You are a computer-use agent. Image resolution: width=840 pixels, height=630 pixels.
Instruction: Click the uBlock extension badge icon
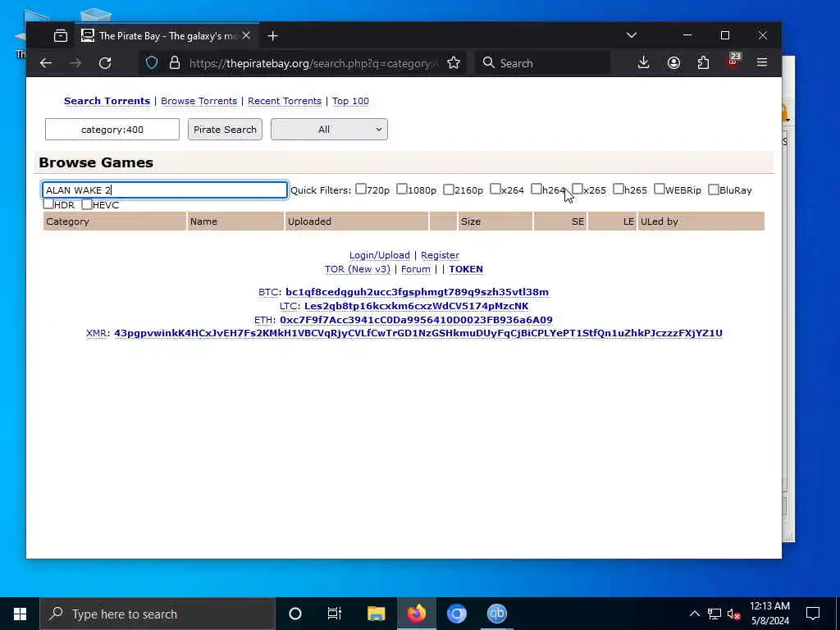[733, 61]
